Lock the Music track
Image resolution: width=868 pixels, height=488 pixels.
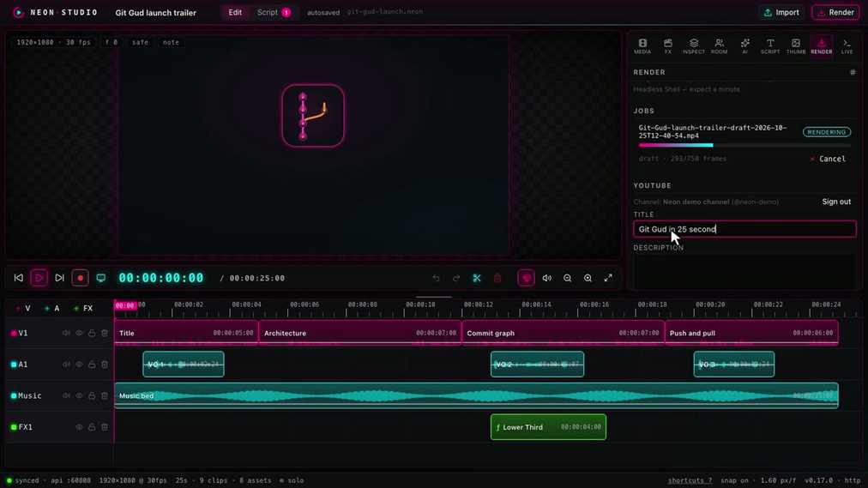[92, 395]
